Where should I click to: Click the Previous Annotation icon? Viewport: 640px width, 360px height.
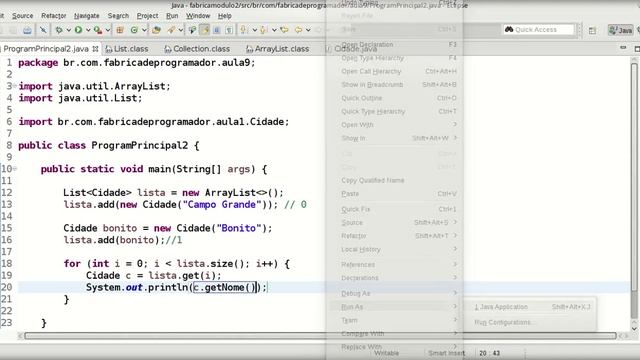pyautogui.click(x=263, y=30)
